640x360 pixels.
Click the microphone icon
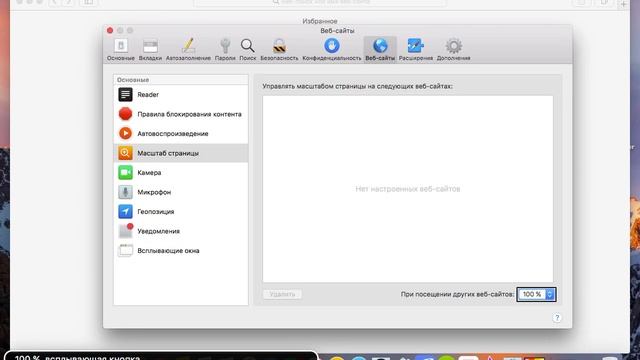pyautogui.click(x=125, y=192)
